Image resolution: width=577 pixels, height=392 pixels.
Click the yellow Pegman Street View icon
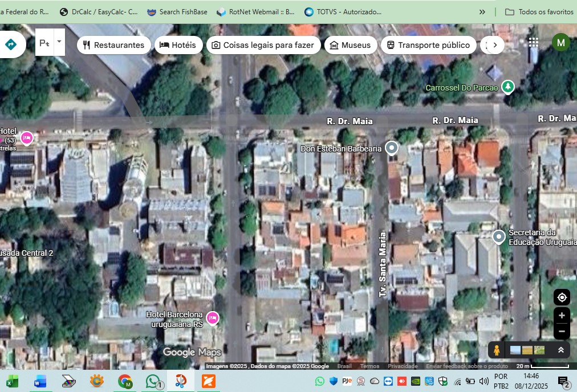click(496, 350)
